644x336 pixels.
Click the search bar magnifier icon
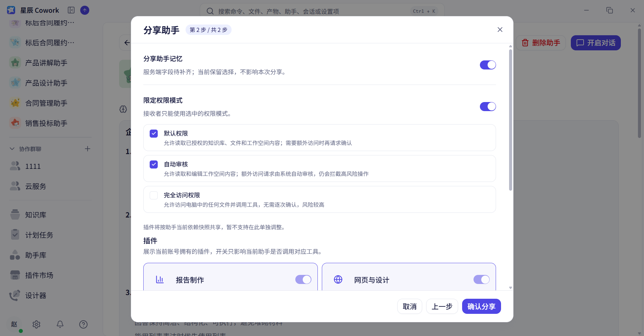[x=210, y=11]
